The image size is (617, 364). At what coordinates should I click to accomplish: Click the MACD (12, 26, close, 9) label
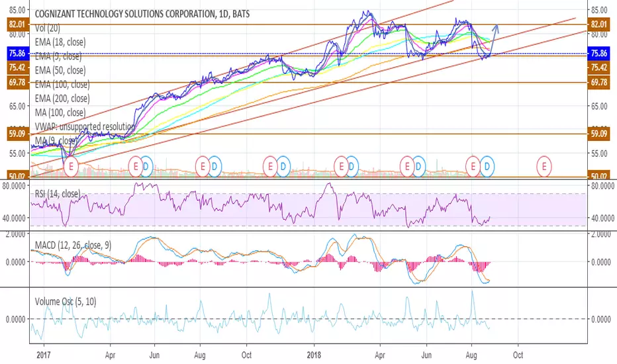pyautogui.click(x=73, y=246)
